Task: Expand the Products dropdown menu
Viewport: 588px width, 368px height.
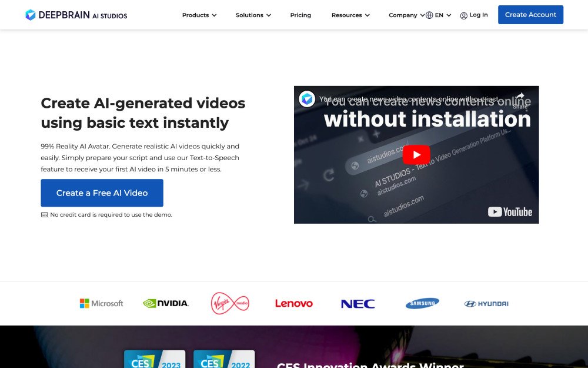Action: click(199, 15)
